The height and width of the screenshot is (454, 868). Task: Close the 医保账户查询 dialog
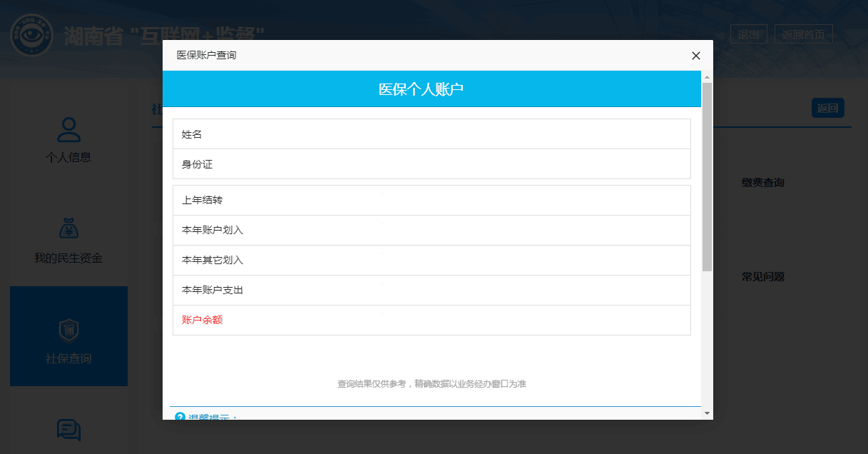coord(695,56)
